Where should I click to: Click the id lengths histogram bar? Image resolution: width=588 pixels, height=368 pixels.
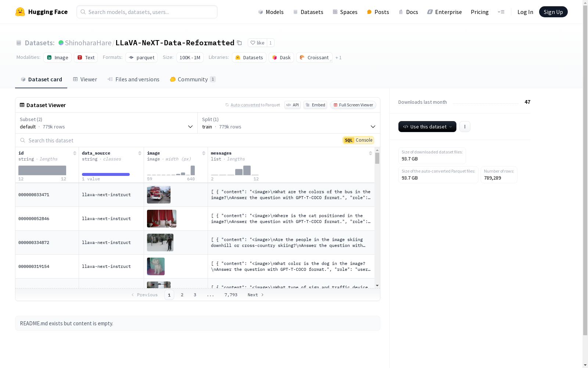click(x=42, y=170)
